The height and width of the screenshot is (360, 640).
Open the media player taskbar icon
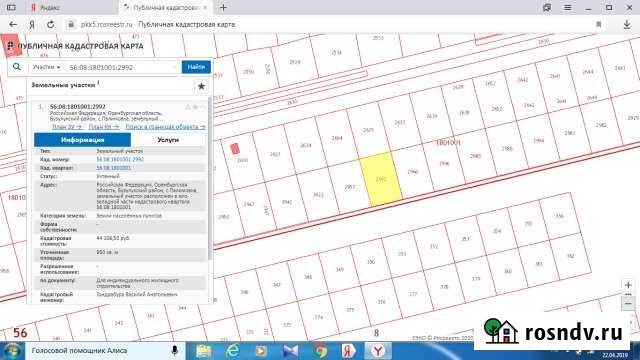click(261, 351)
